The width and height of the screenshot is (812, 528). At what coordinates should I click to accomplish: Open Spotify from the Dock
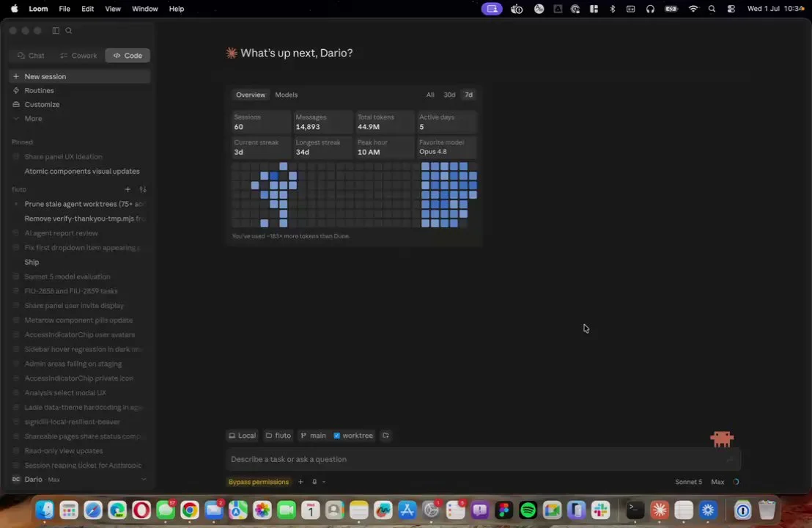pos(528,510)
